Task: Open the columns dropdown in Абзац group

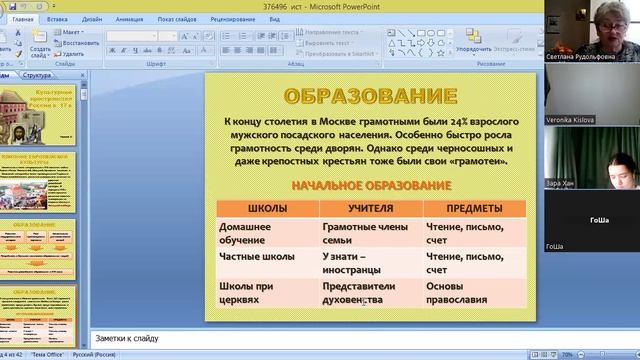Action: tap(276, 51)
